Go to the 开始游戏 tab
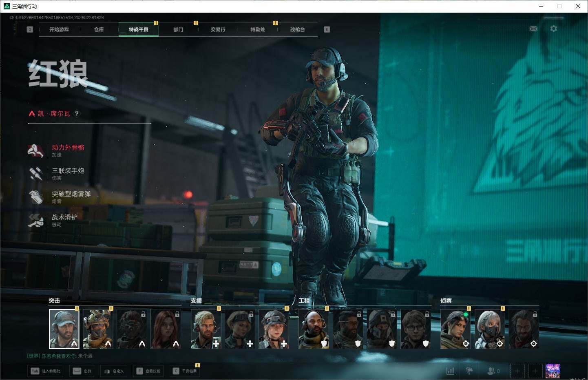The width and height of the screenshot is (588, 380). click(59, 29)
